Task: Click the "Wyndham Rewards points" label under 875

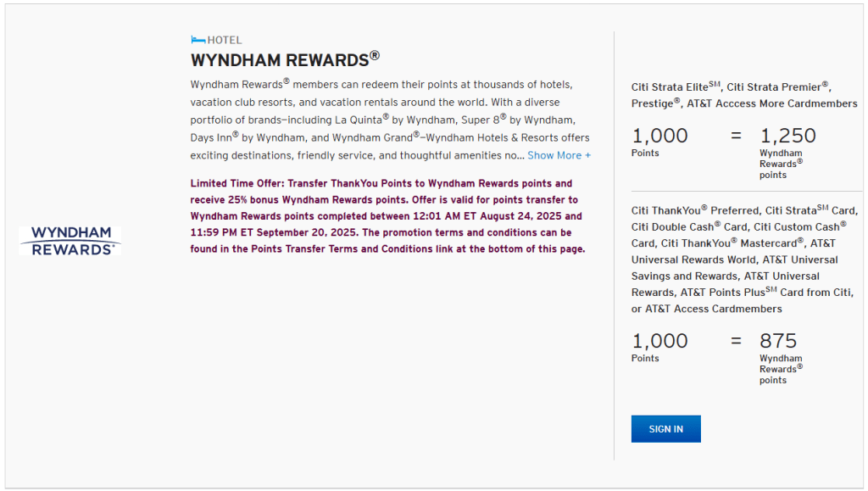Action: tap(781, 370)
